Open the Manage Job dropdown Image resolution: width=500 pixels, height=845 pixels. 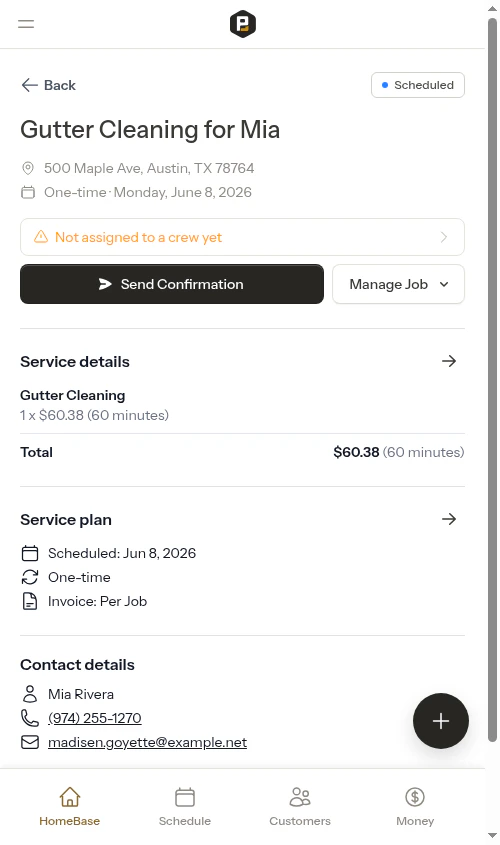[398, 284]
